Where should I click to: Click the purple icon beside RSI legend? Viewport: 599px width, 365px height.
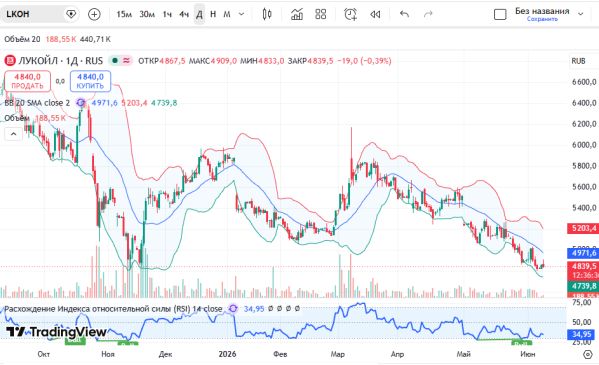233,308
